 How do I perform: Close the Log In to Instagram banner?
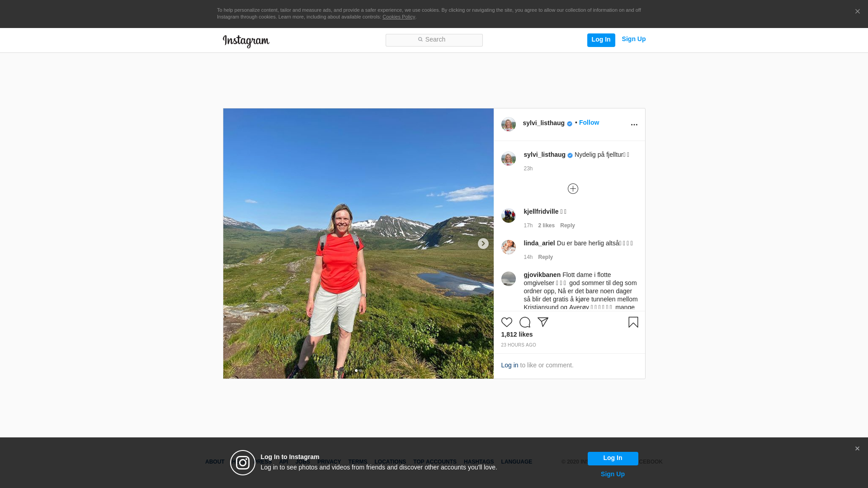pos(857,449)
